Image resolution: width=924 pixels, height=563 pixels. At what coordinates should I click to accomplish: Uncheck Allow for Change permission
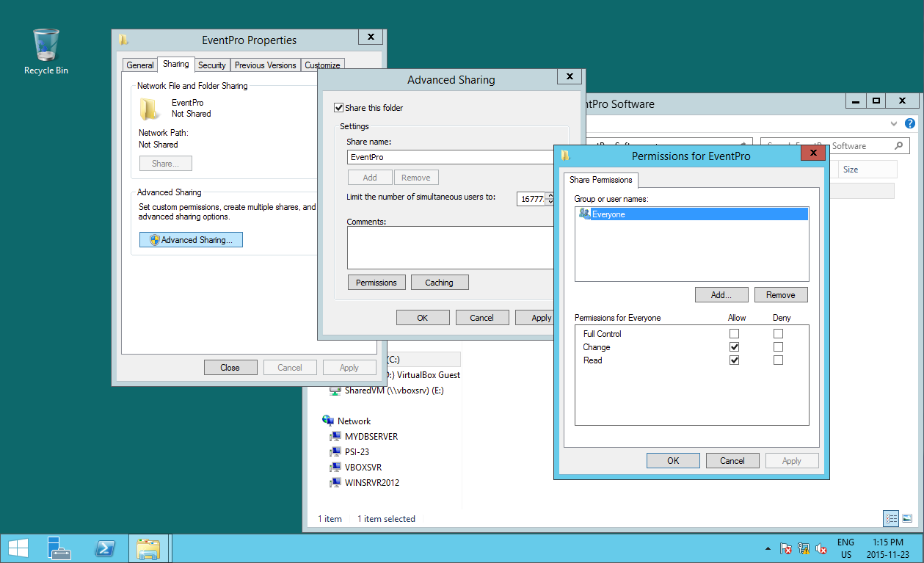(735, 347)
